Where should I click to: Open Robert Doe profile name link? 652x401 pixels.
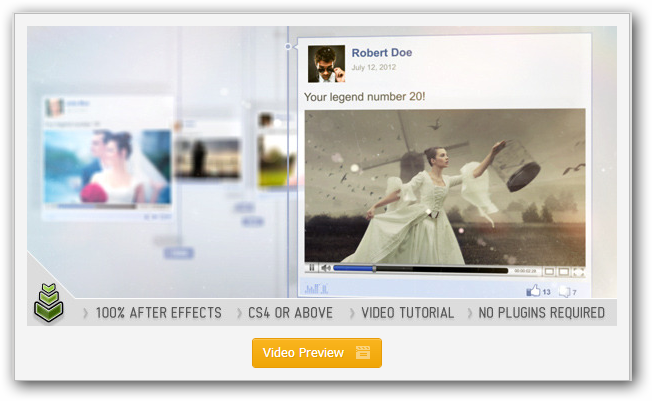[x=382, y=53]
